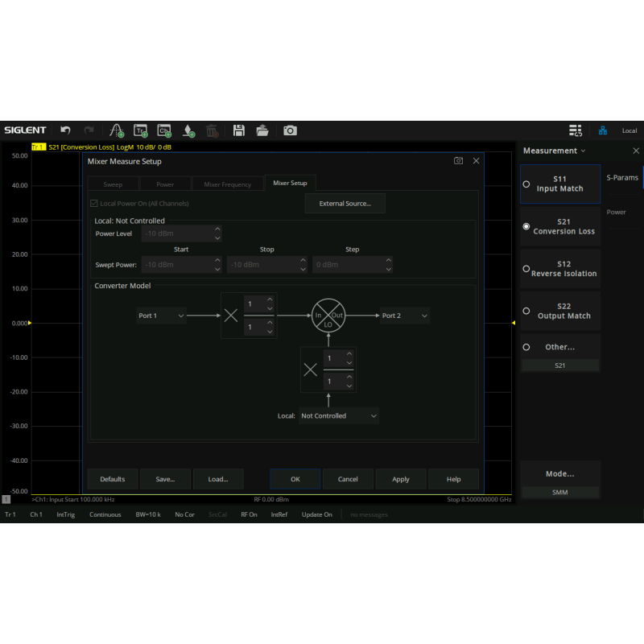Viewport: 644px width, 644px height.
Task: Select the S11 Input Match radio button
Action: (x=559, y=184)
